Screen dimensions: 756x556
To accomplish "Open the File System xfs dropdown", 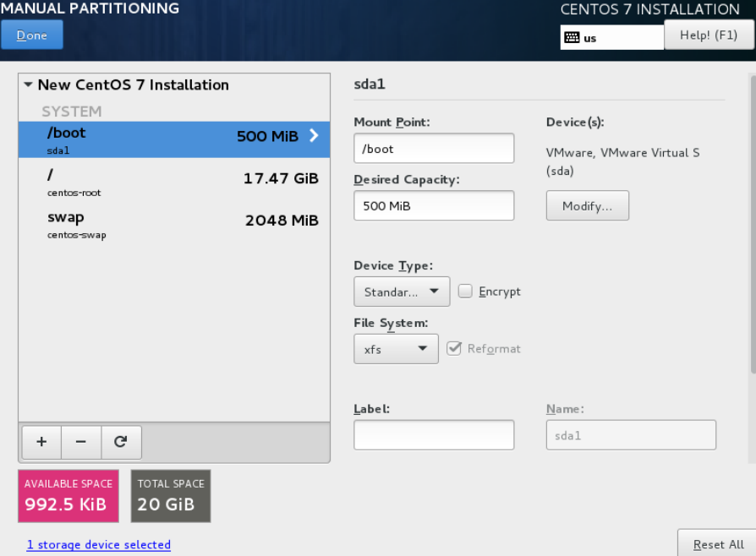I will [396, 349].
